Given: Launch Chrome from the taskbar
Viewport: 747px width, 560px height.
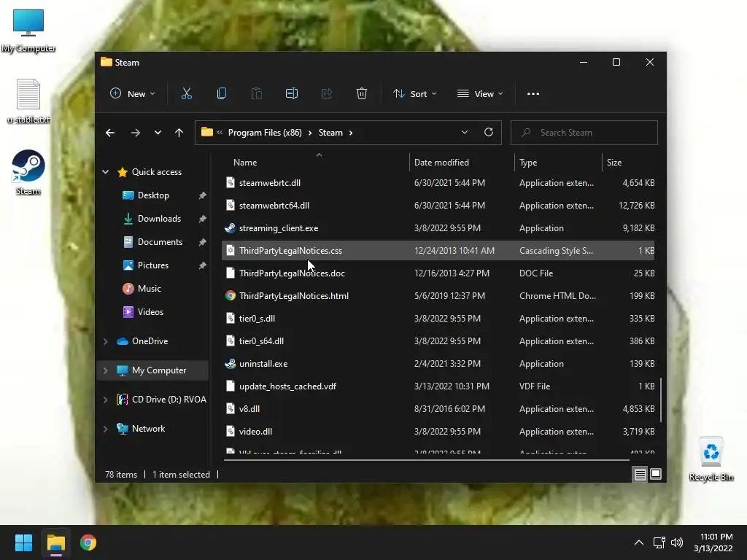Looking at the screenshot, I should tap(88, 542).
